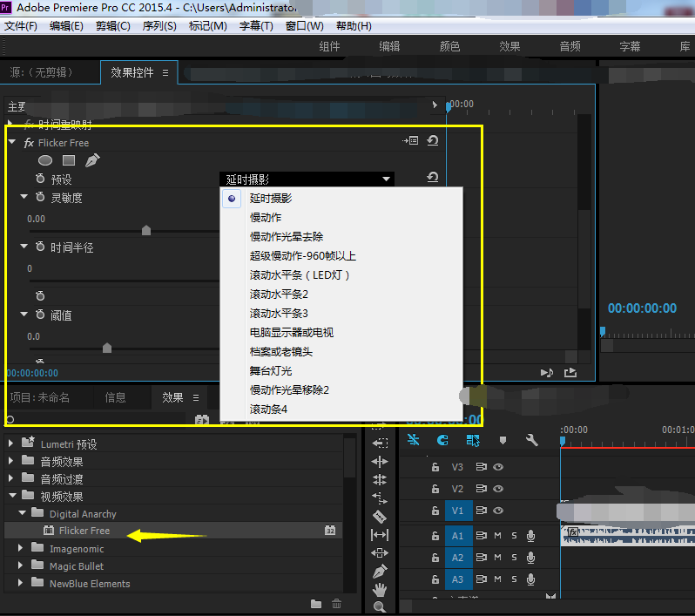
Task: Select the Pen tool in toolbar
Action: pos(380,572)
